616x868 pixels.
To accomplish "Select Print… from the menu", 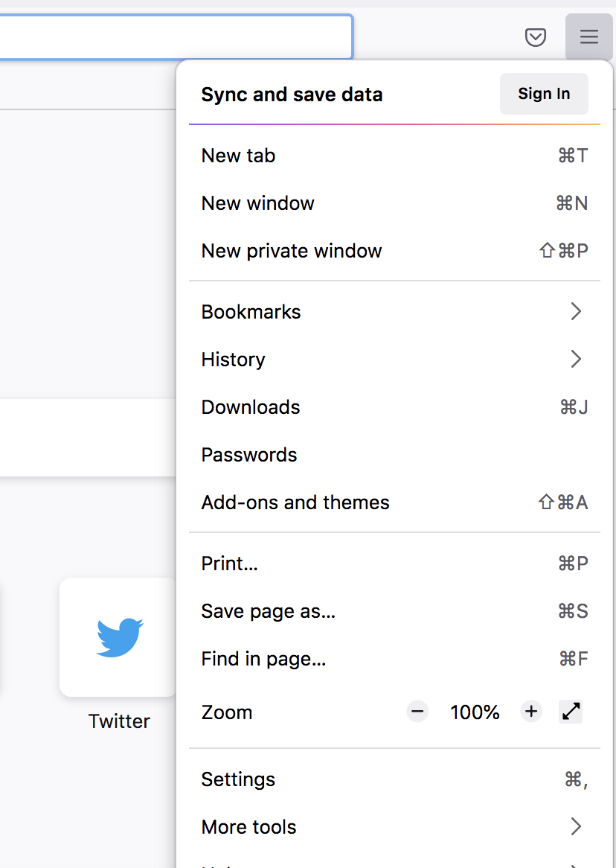I will point(394,564).
